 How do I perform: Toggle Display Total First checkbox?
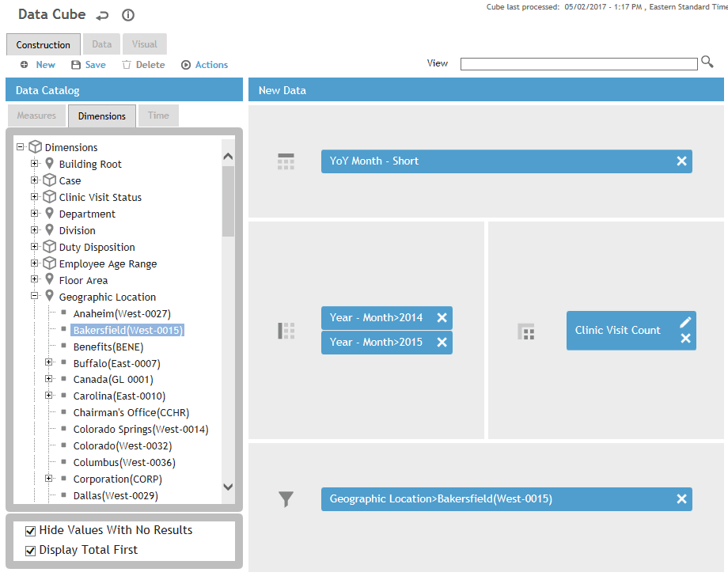31,551
